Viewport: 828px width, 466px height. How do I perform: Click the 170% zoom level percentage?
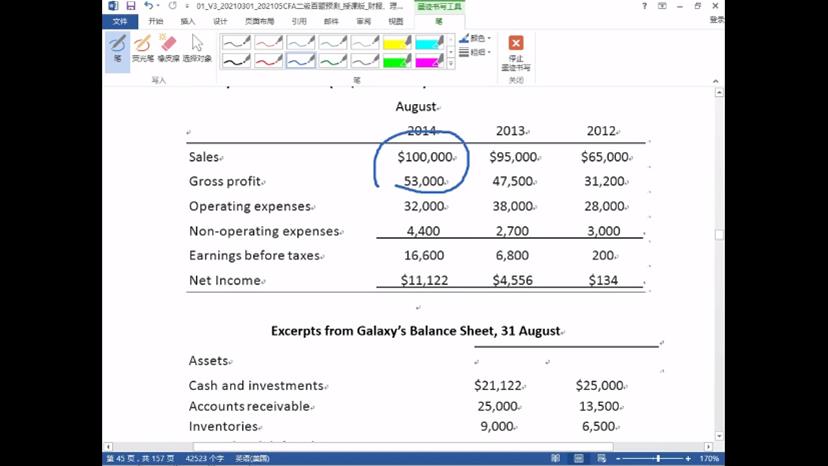tap(708, 459)
